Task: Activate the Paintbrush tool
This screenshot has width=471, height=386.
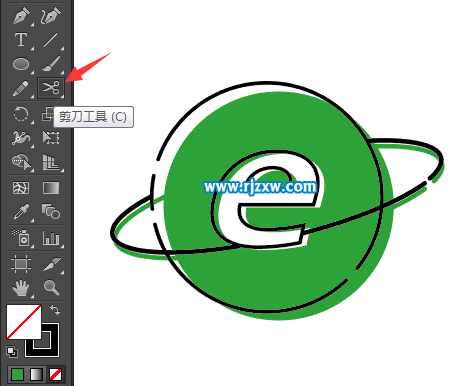Action: pos(51,64)
